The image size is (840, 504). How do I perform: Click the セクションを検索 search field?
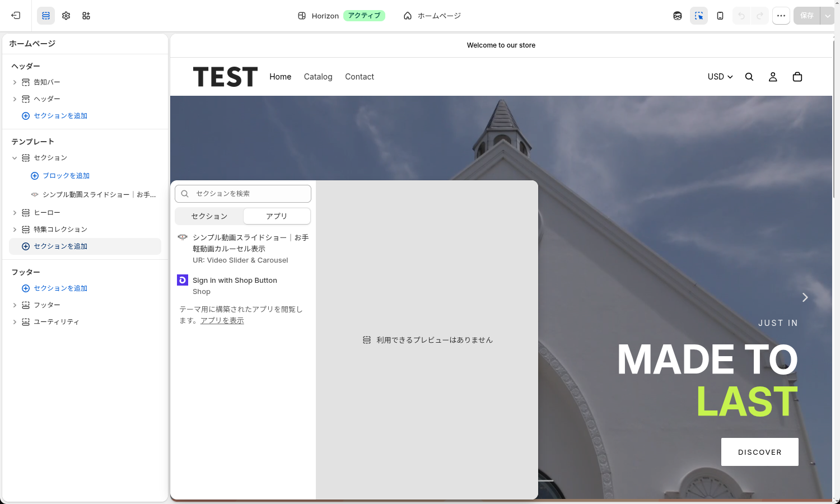click(x=243, y=194)
